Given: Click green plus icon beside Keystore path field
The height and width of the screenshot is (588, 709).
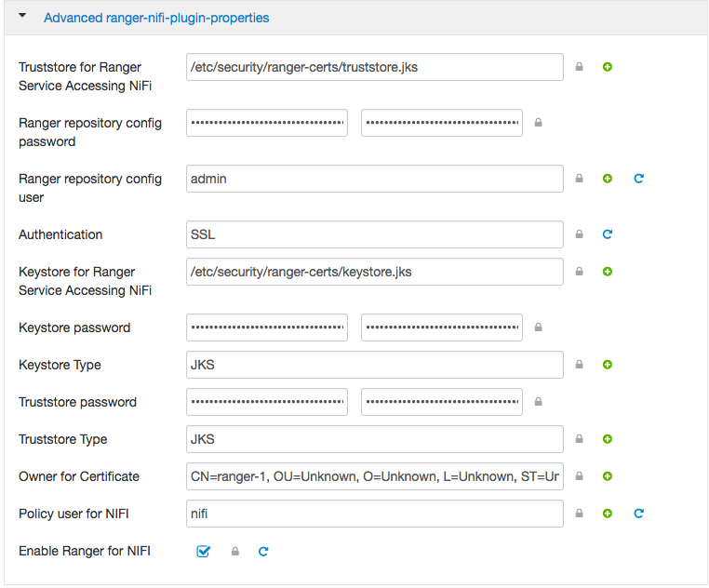Looking at the screenshot, I should [x=608, y=272].
